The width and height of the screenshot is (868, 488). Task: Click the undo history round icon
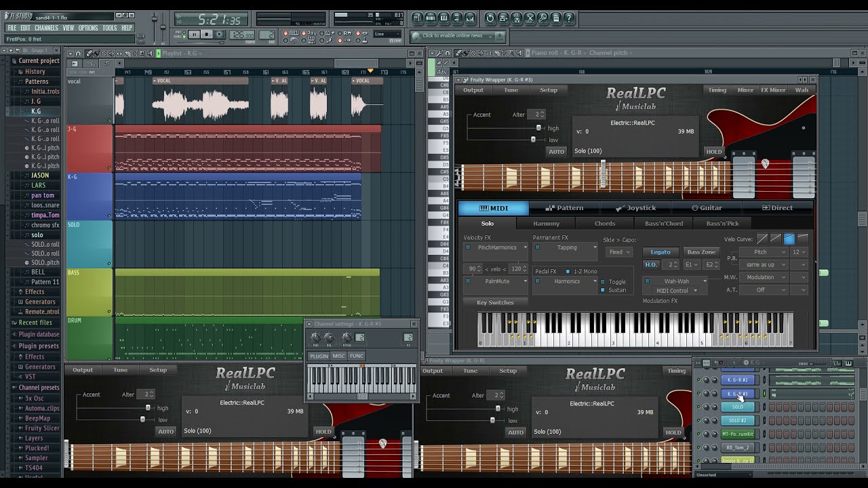click(x=490, y=18)
